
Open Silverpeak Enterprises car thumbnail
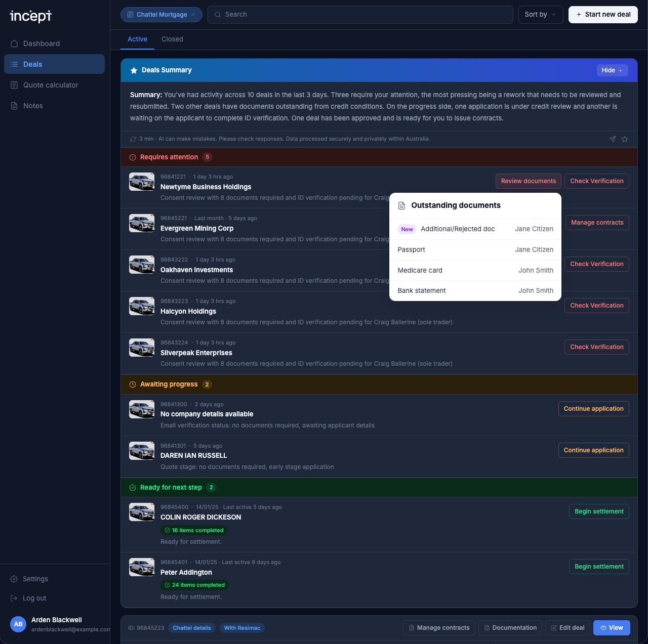click(142, 348)
